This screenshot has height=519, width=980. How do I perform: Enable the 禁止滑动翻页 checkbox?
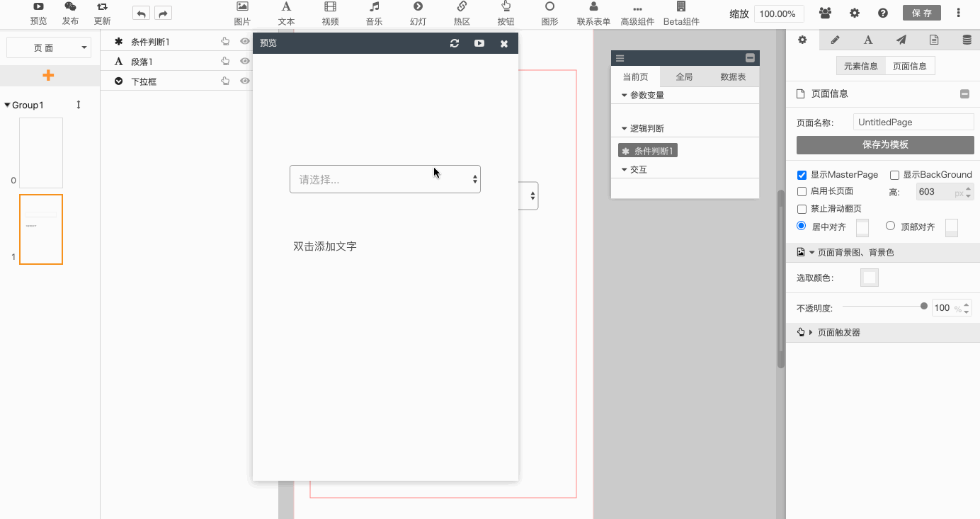(x=802, y=209)
